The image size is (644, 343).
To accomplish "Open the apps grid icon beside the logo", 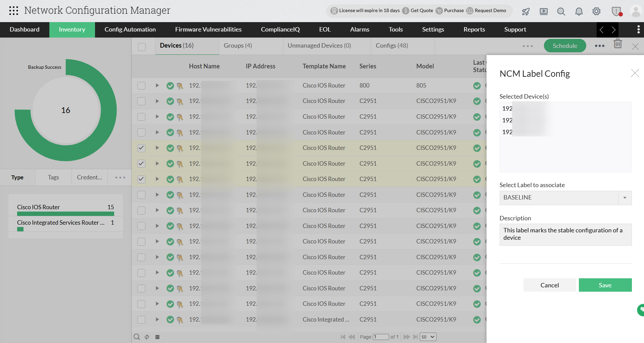I will pos(14,10).
